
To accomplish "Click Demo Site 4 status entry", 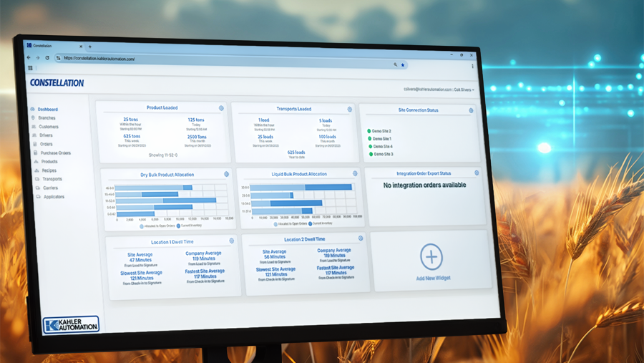I will (381, 146).
